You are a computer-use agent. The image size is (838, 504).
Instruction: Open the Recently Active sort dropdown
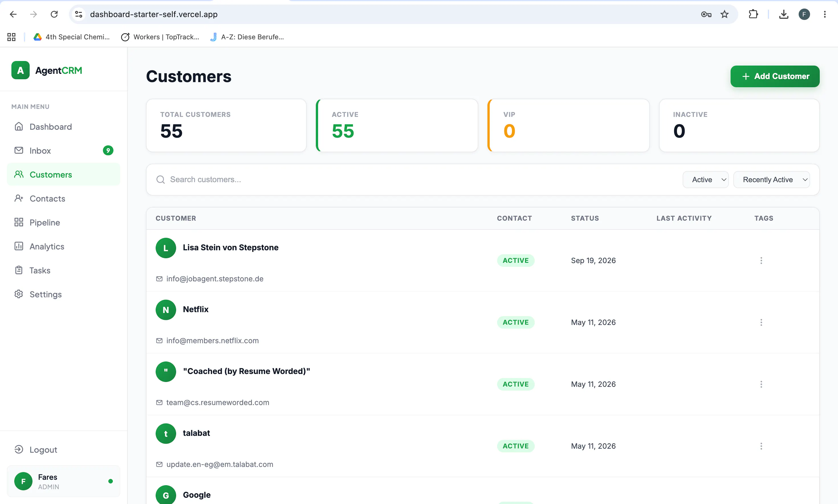click(x=772, y=180)
